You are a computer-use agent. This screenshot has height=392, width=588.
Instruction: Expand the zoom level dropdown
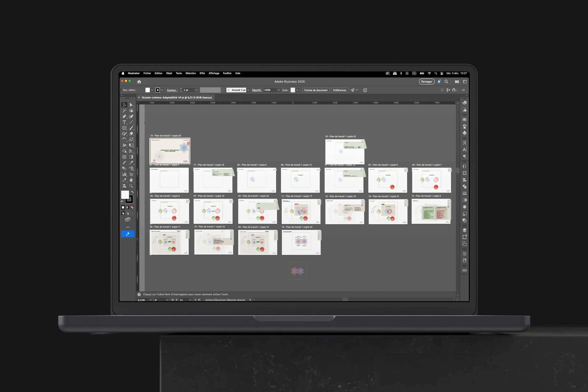pyautogui.click(x=151, y=300)
